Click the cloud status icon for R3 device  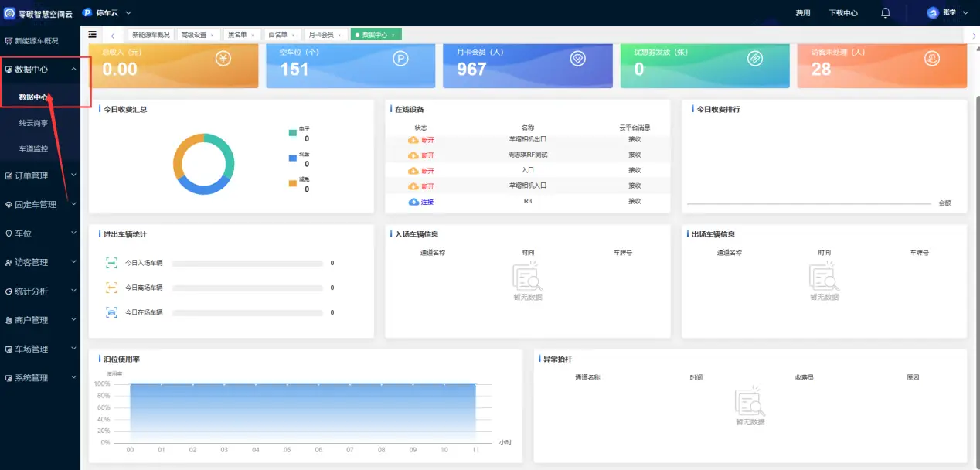pyautogui.click(x=413, y=202)
